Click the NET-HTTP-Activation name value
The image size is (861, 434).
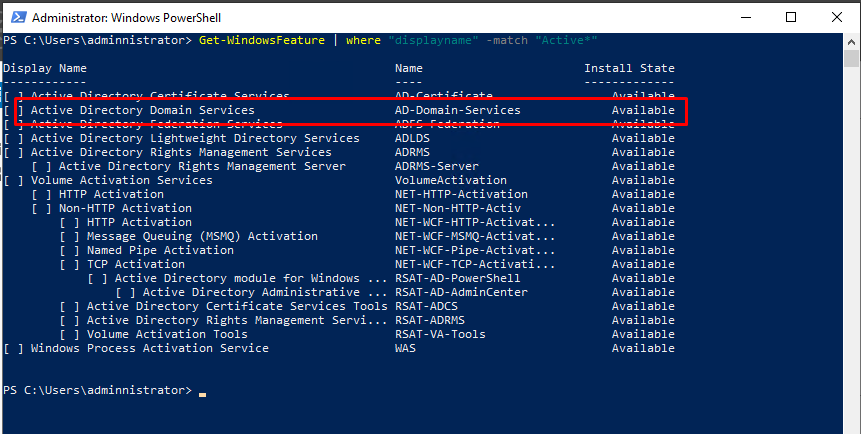coord(461,194)
